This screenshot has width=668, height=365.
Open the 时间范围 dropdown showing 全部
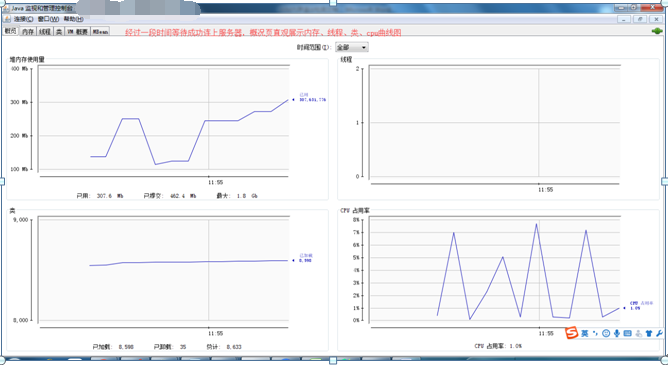click(x=352, y=47)
